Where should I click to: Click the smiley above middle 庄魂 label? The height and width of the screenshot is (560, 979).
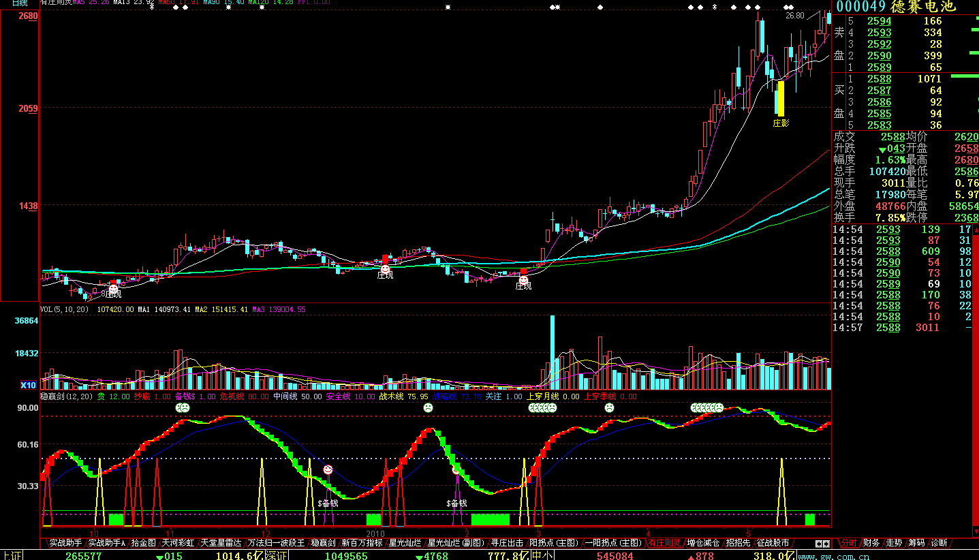[x=385, y=269]
